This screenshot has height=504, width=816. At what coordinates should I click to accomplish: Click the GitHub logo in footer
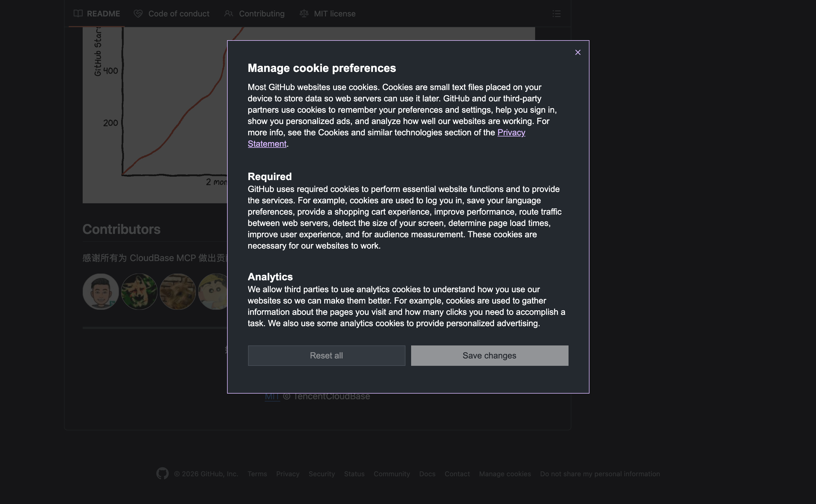pos(162,473)
